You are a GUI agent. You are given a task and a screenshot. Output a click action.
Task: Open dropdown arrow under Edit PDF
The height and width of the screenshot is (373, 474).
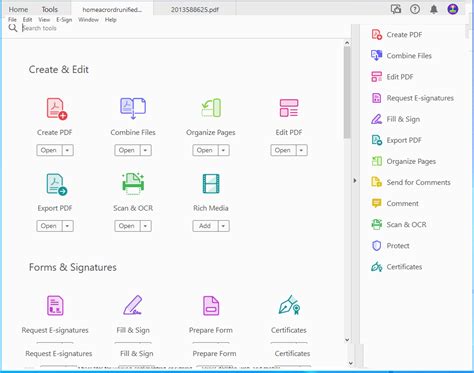(301, 150)
